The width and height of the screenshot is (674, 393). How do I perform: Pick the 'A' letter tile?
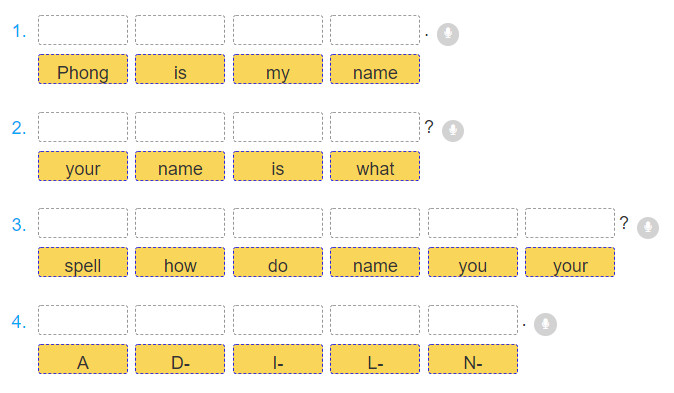pos(83,359)
